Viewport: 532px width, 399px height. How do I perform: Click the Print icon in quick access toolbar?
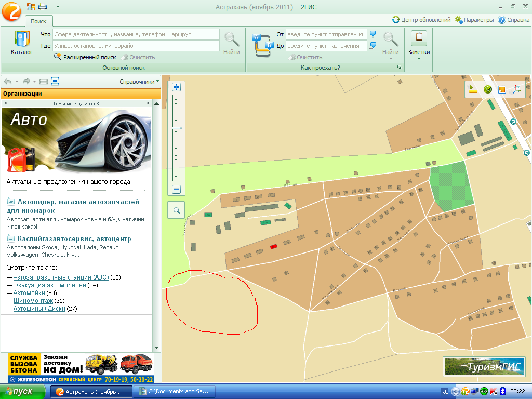43,6
